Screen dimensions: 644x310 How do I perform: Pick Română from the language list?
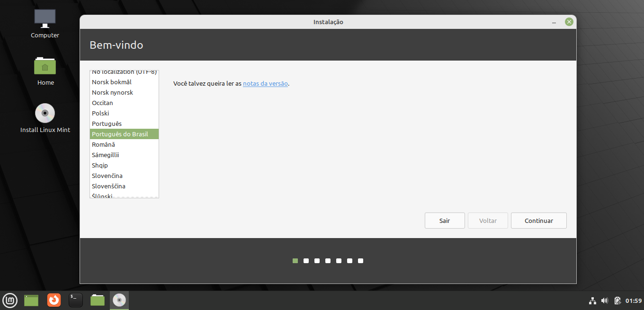(124, 144)
